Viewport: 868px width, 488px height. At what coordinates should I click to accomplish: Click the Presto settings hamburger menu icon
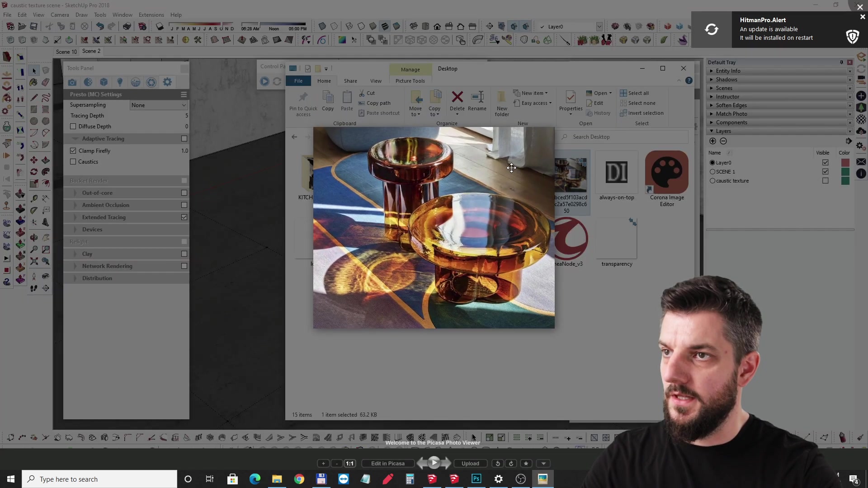pos(184,94)
